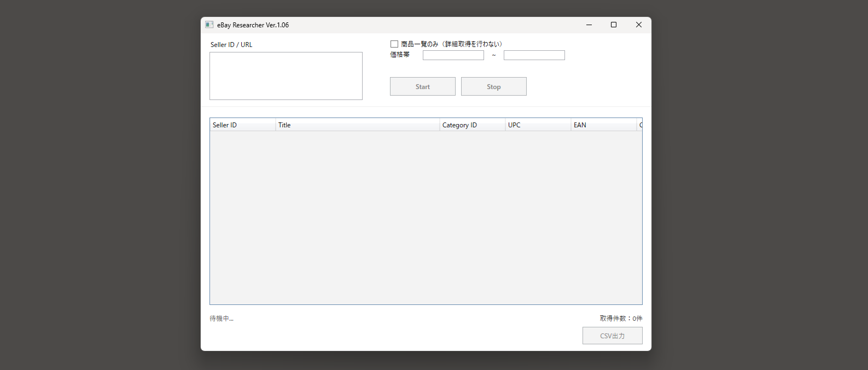Sort by the Seller ID column header
The width and height of the screenshot is (868, 370).
tap(243, 125)
